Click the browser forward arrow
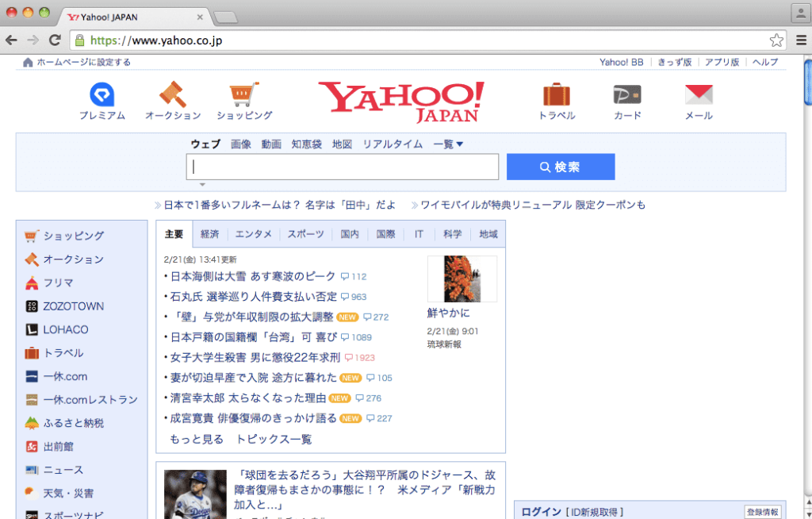The width and height of the screenshot is (812, 519). (x=33, y=40)
